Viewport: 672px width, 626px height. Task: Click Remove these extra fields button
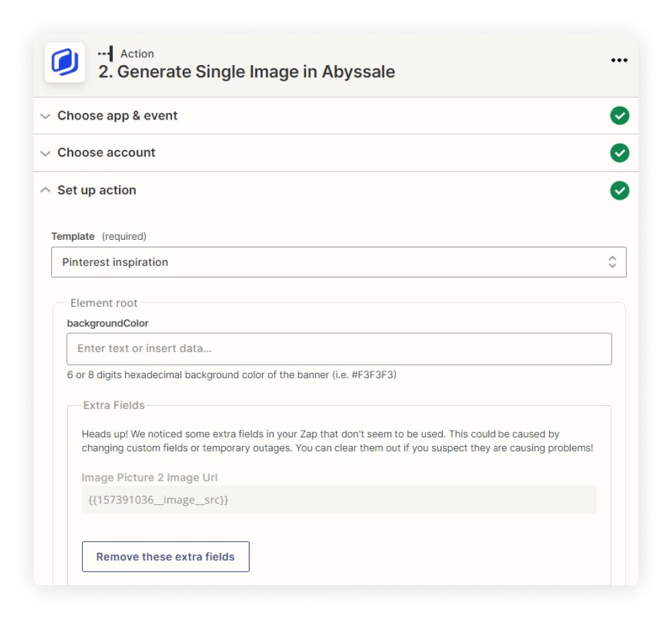point(165,557)
